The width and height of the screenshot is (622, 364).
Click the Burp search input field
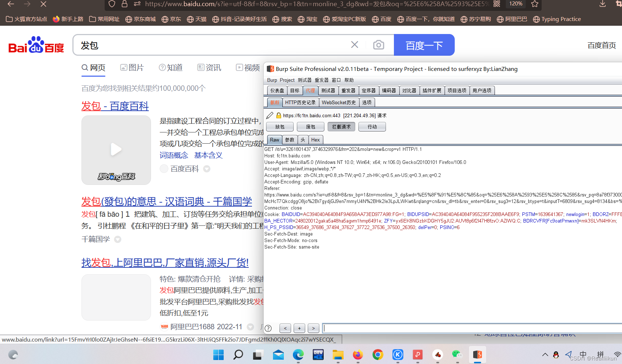point(472,328)
